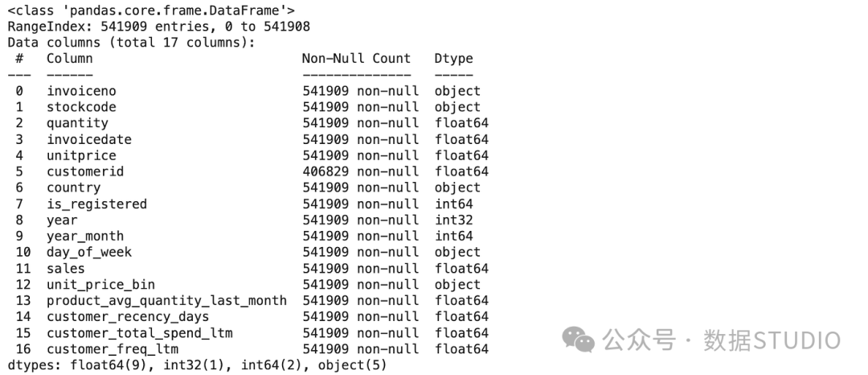Click the 公众号 watermark label
The width and height of the screenshot is (868, 375).
click(x=639, y=340)
